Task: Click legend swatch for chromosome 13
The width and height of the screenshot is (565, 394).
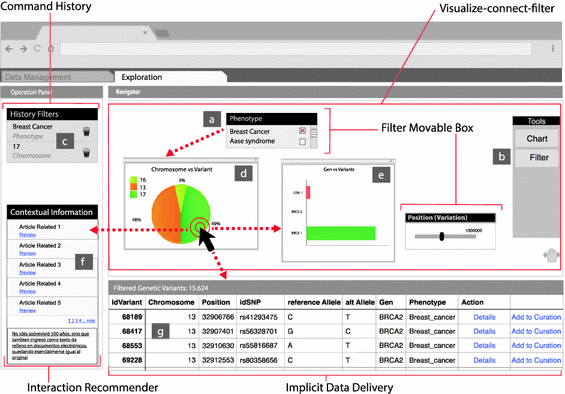Action: tap(133, 187)
